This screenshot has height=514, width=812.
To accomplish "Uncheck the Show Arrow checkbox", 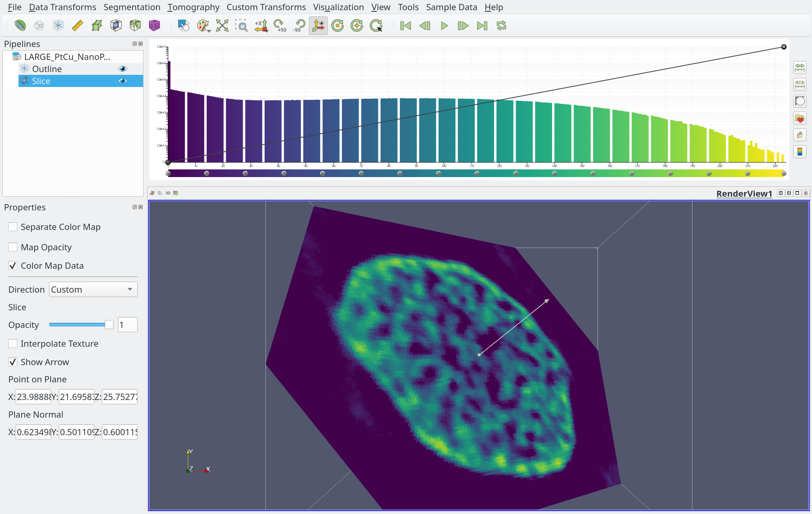I will (x=13, y=362).
